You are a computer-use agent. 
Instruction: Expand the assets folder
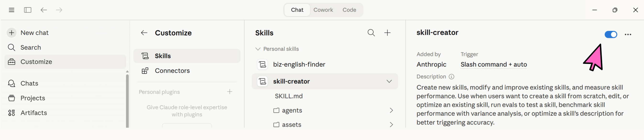391,125
